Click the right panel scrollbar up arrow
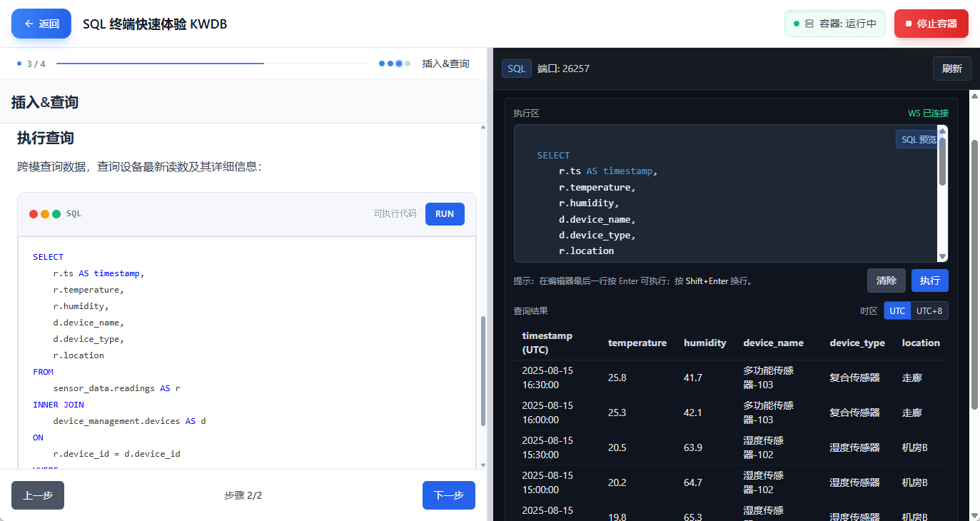The width and height of the screenshot is (980, 521). [x=974, y=95]
